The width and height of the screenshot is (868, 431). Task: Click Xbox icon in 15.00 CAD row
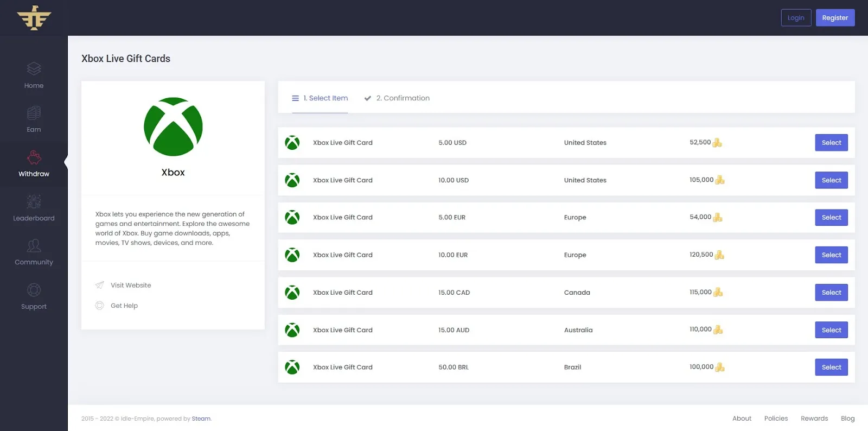[x=292, y=293]
